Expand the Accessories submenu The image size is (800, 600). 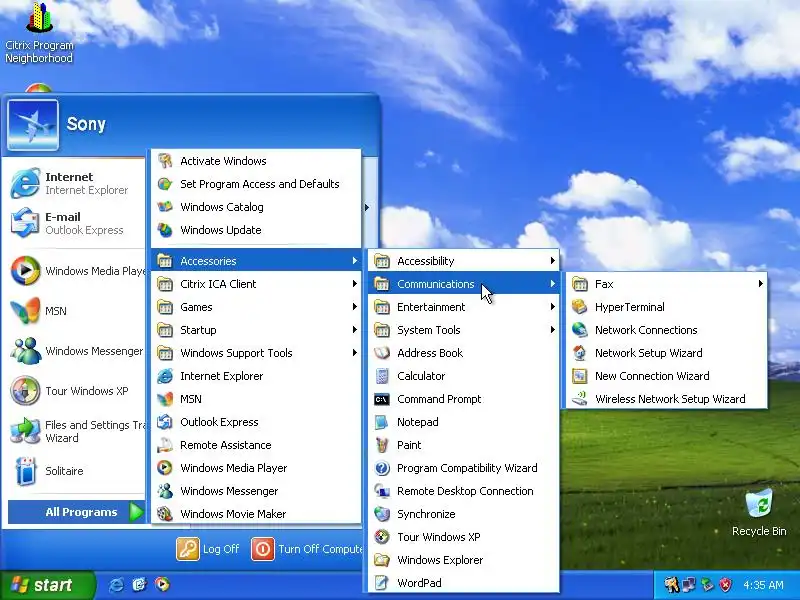click(x=256, y=261)
